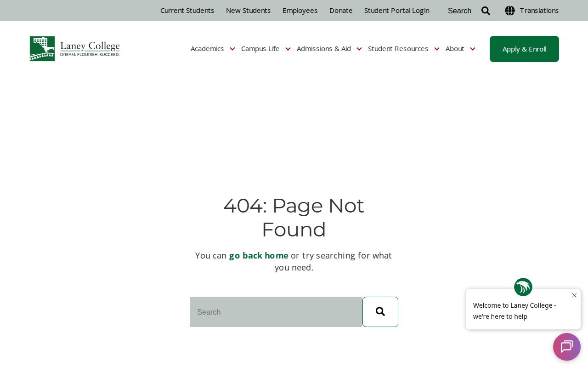Viewport: 588px width, 368px height.
Task: Focus the Search input field
Action: pyautogui.click(x=276, y=312)
